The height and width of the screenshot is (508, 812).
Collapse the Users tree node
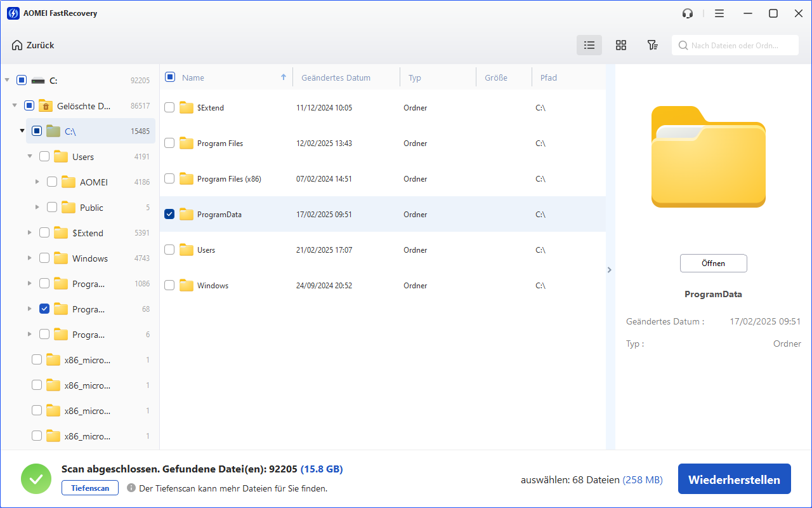[30, 157]
